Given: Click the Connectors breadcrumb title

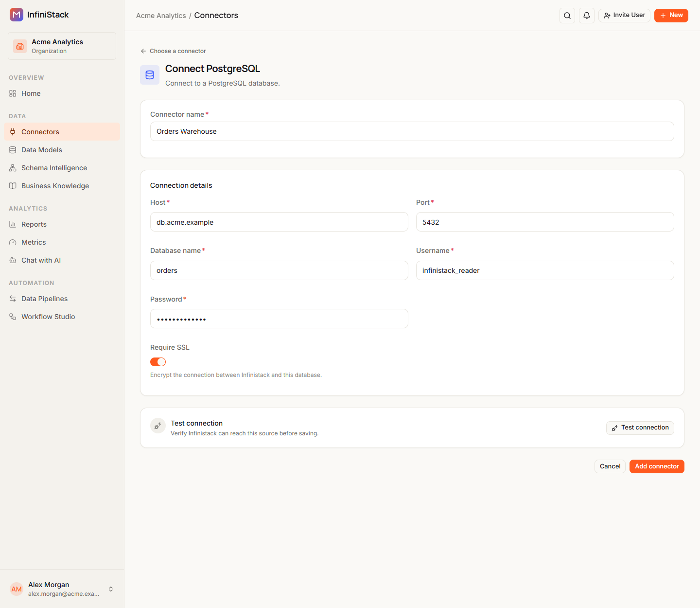Looking at the screenshot, I should (216, 16).
